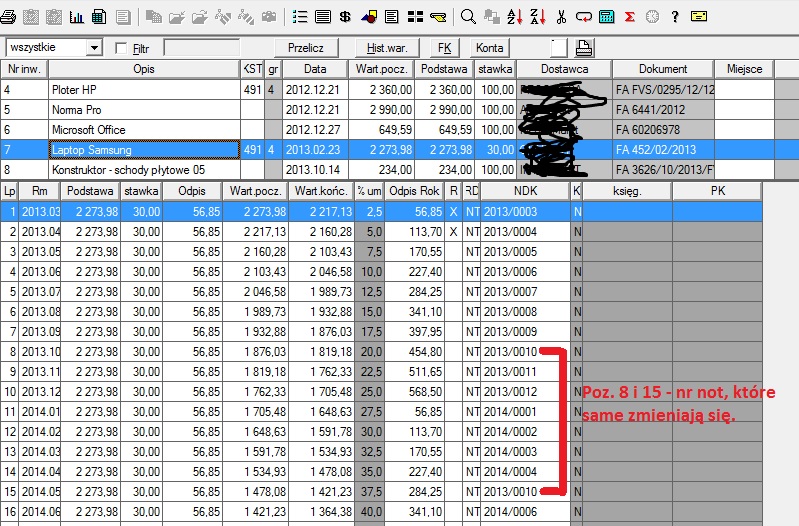
Task: Click the printer icon in the top toolbar
Action: [x=9, y=17]
